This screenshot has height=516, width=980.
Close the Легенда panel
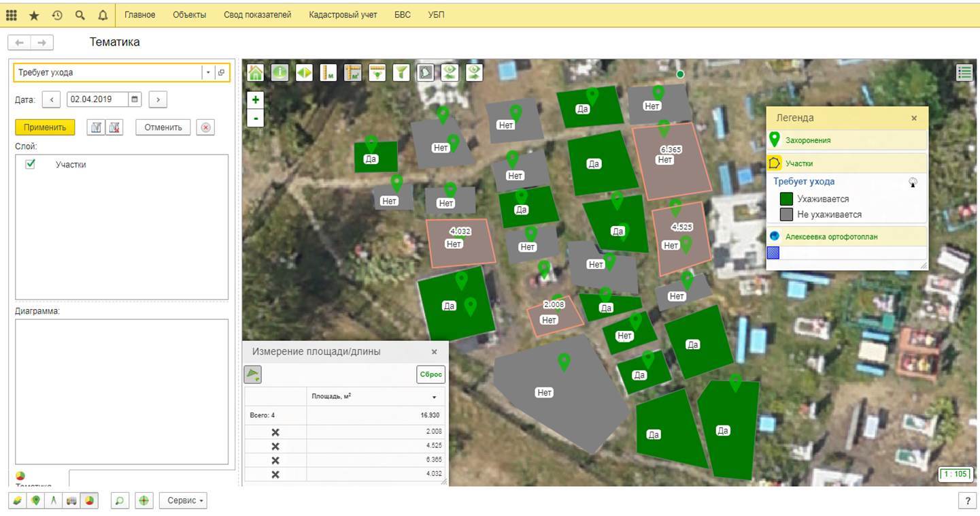tap(914, 118)
